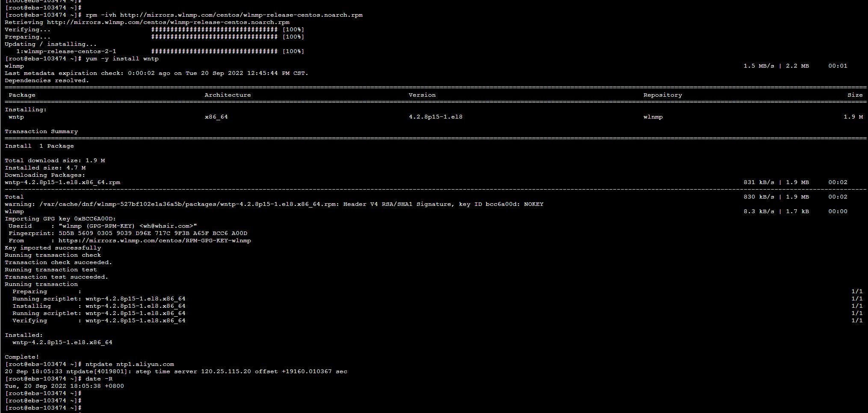
Task: Click 'Downloading Packages:' line
Action: coord(45,175)
